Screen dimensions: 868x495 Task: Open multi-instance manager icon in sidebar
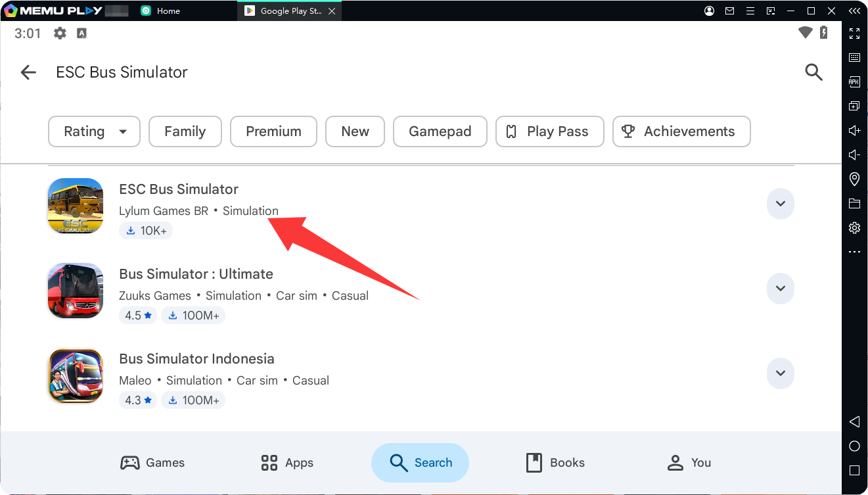(854, 106)
